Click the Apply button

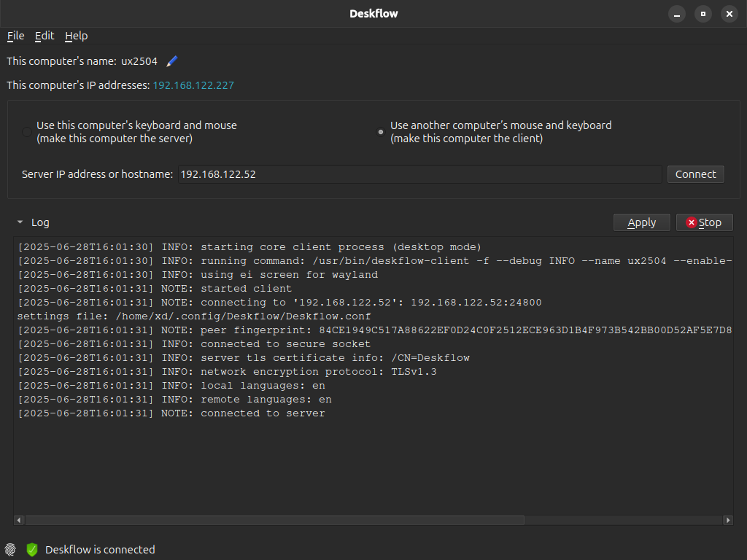click(642, 222)
